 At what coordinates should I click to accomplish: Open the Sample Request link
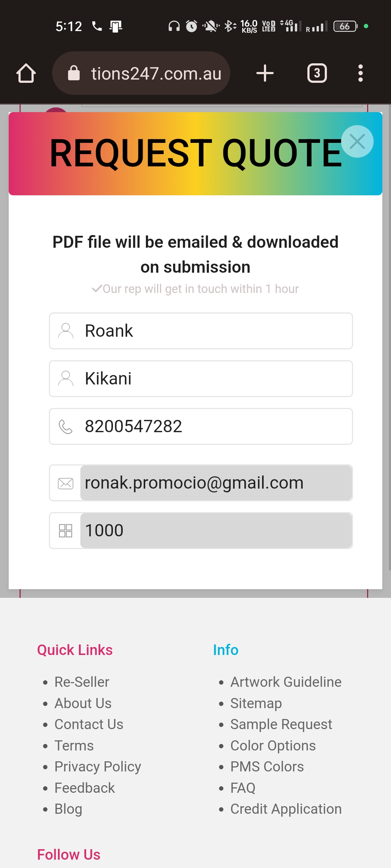pyautogui.click(x=281, y=724)
